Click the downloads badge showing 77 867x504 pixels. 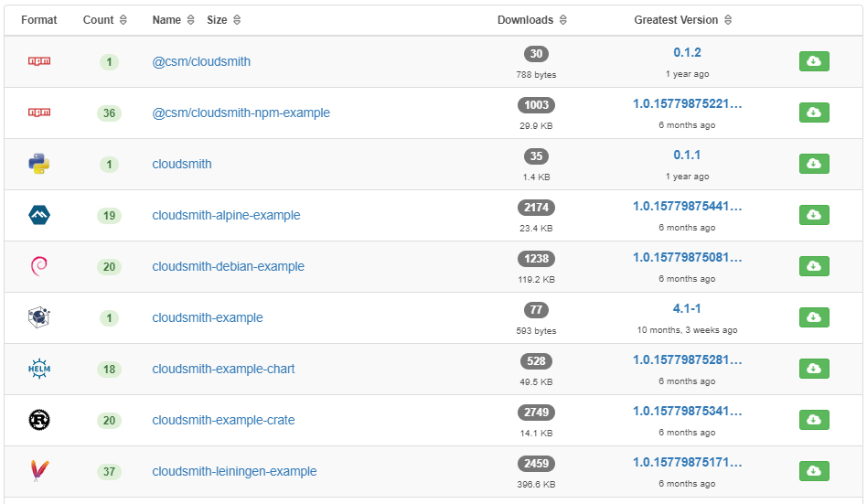pos(536,310)
